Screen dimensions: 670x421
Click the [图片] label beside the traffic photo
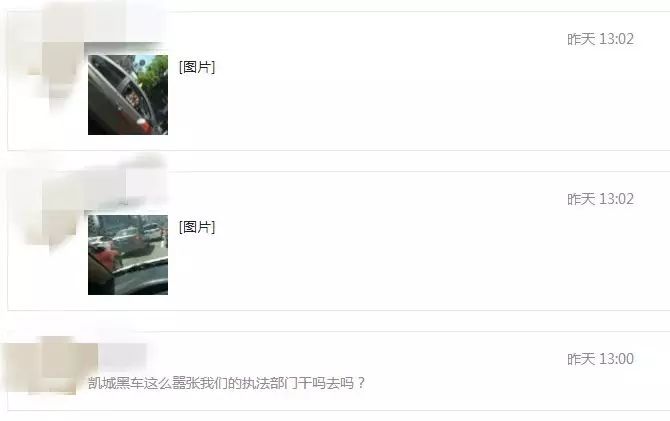[x=197, y=227]
